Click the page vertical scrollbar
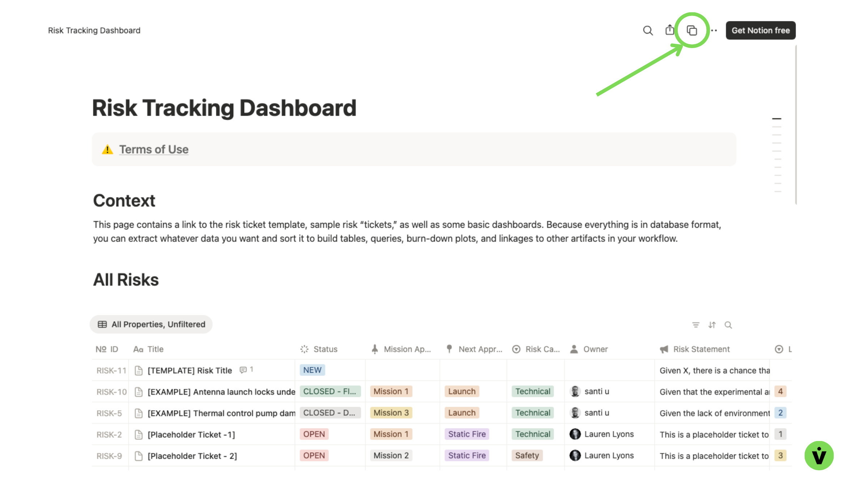Image resolution: width=868 pixels, height=488 pixels. (x=796, y=125)
